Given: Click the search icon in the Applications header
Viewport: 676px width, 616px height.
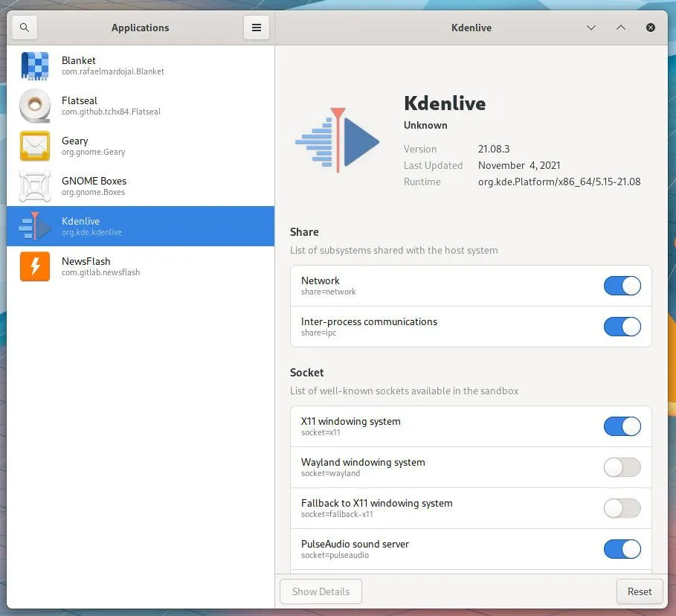Looking at the screenshot, I should point(25,28).
